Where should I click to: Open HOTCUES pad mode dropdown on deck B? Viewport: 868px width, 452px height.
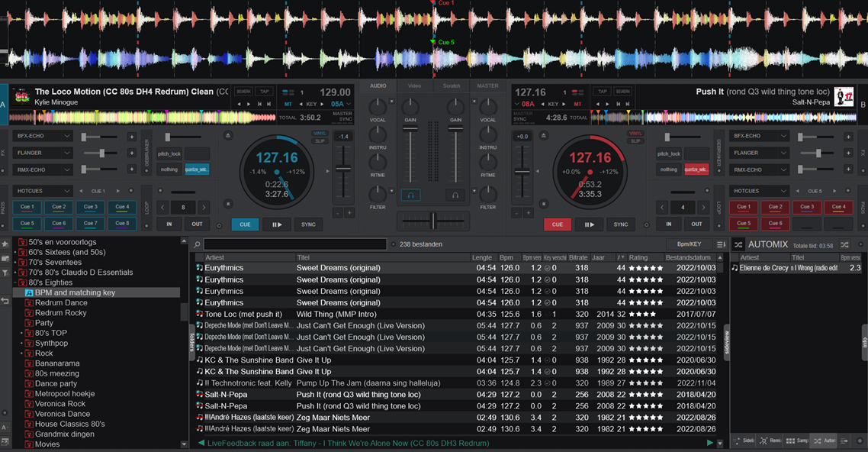click(x=758, y=191)
